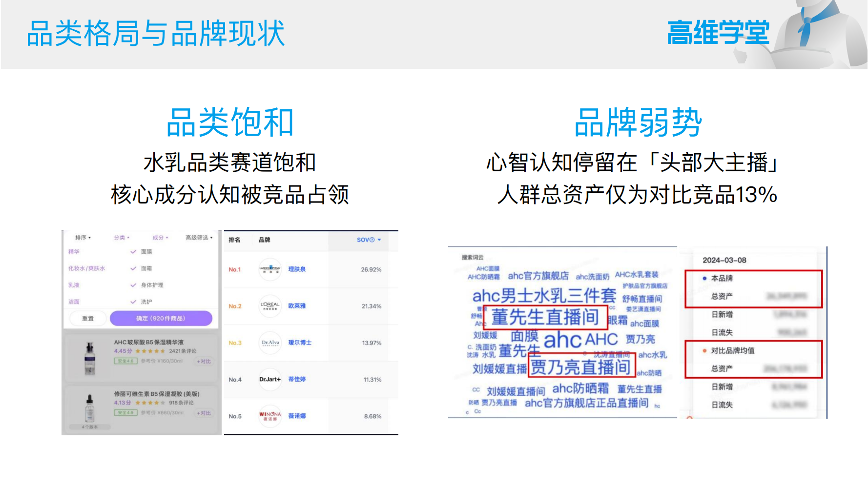Click the 眼霜 word-cloud term
This screenshot has height=488, width=868.
(x=618, y=321)
